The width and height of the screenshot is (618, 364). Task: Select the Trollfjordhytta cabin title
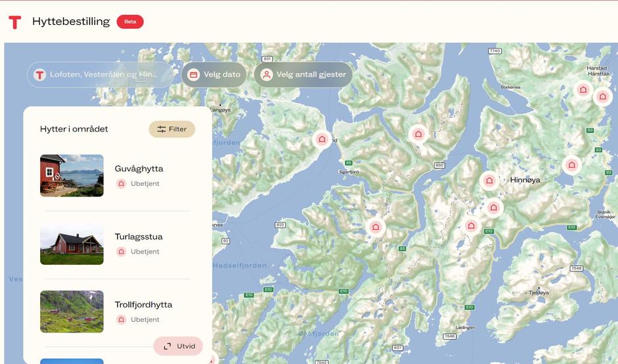[x=143, y=304]
